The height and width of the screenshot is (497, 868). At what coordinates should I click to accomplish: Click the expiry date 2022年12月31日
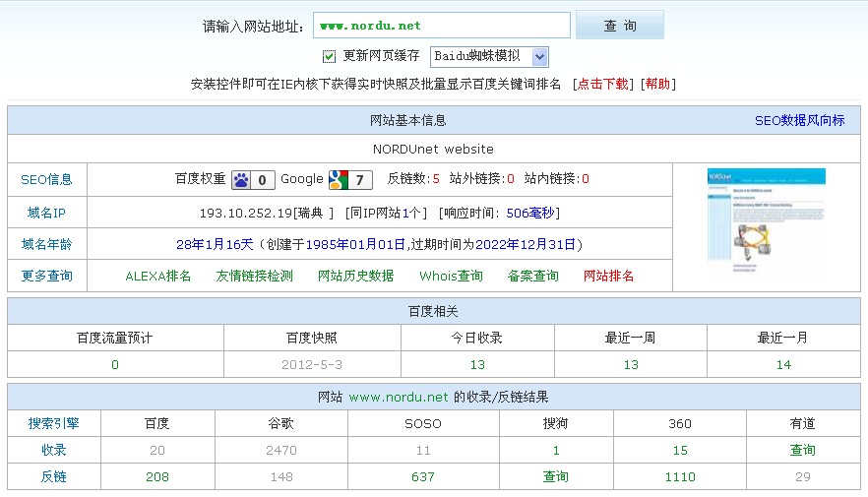pos(526,245)
